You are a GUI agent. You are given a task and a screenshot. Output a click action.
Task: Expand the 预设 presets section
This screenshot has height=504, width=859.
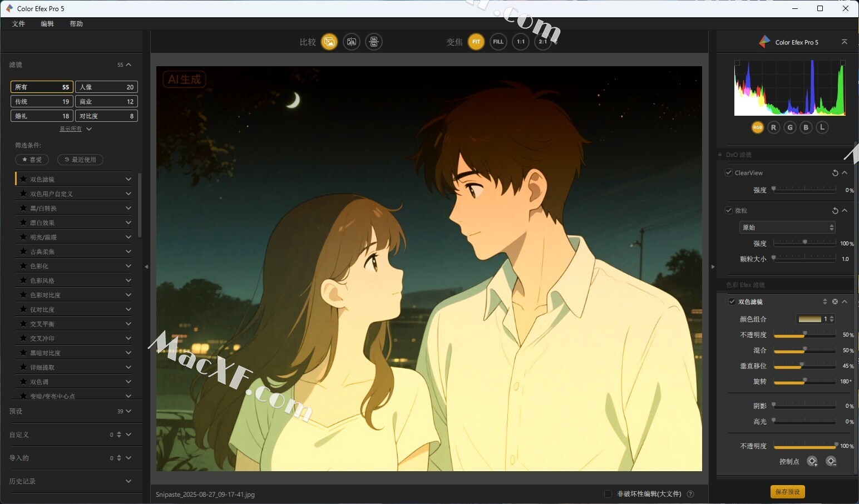pos(129,411)
